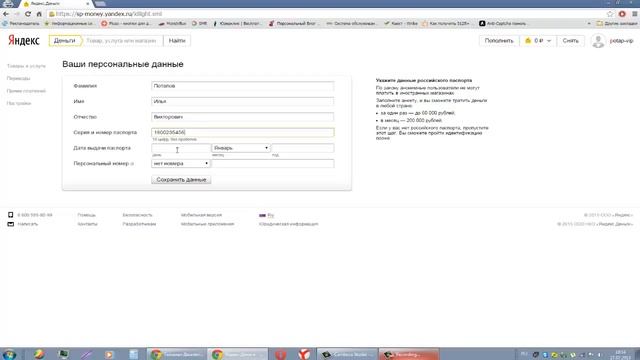This screenshot has height=360, width=640.
Task: Click the envelope icon beside Написать
Action: pos(11,224)
